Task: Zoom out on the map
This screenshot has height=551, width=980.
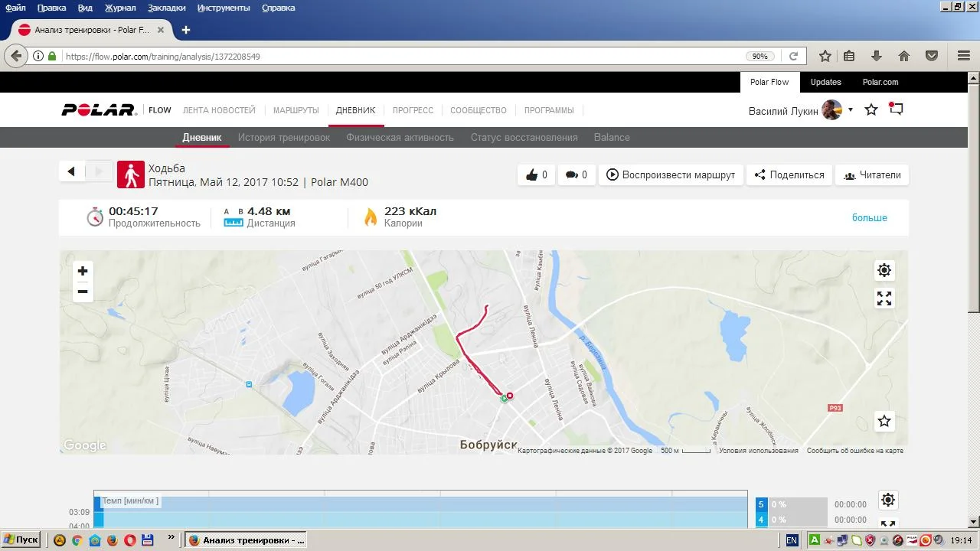Action: (x=83, y=292)
